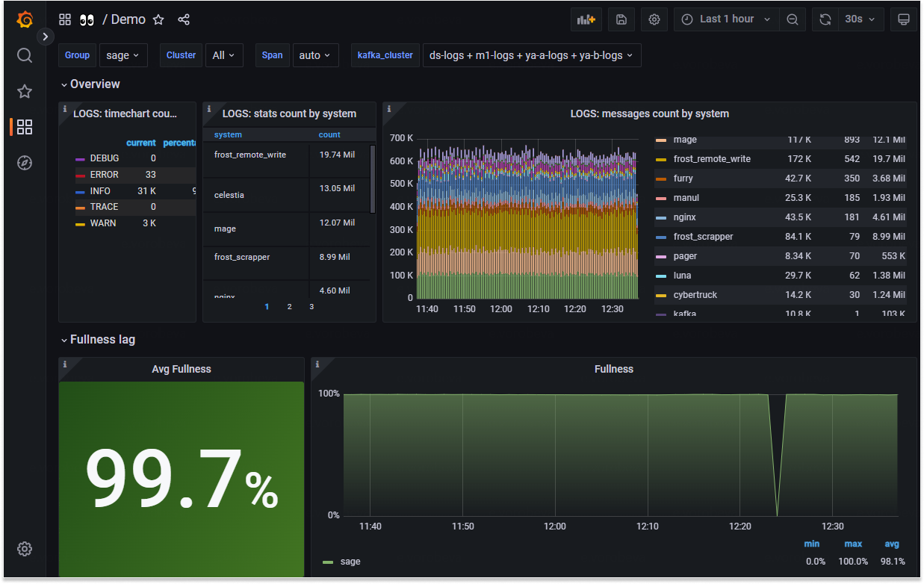Image resolution: width=924 pixels, height=584 pixels.
Task: Sort Fullness legend by min
Action: [x=812, y=544]
